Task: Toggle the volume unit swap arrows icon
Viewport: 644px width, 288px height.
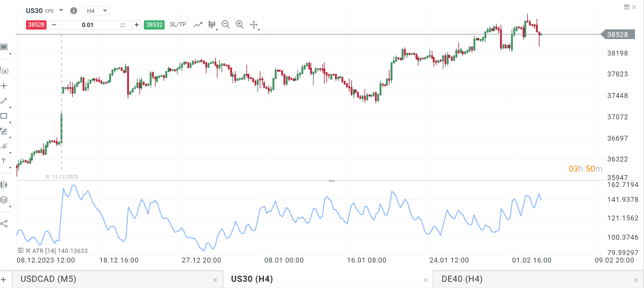Action: tap(122, 25)
